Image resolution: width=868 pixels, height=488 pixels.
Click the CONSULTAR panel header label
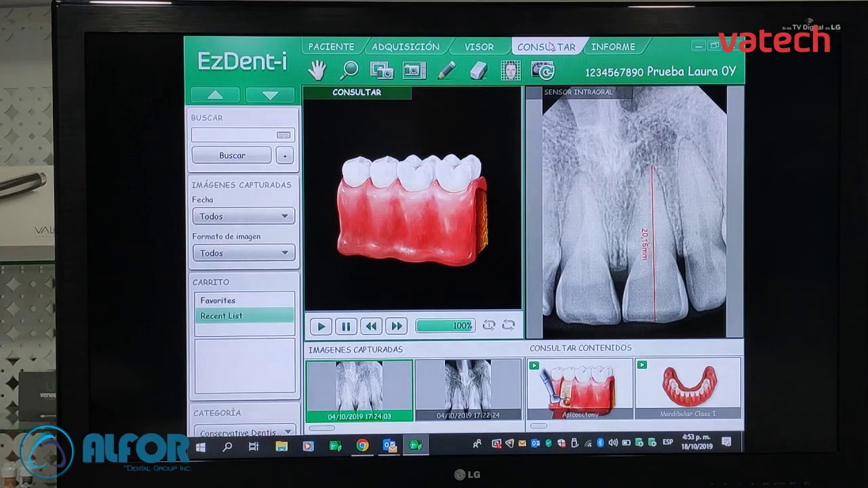pyautogui.click(x=357, y=93)
